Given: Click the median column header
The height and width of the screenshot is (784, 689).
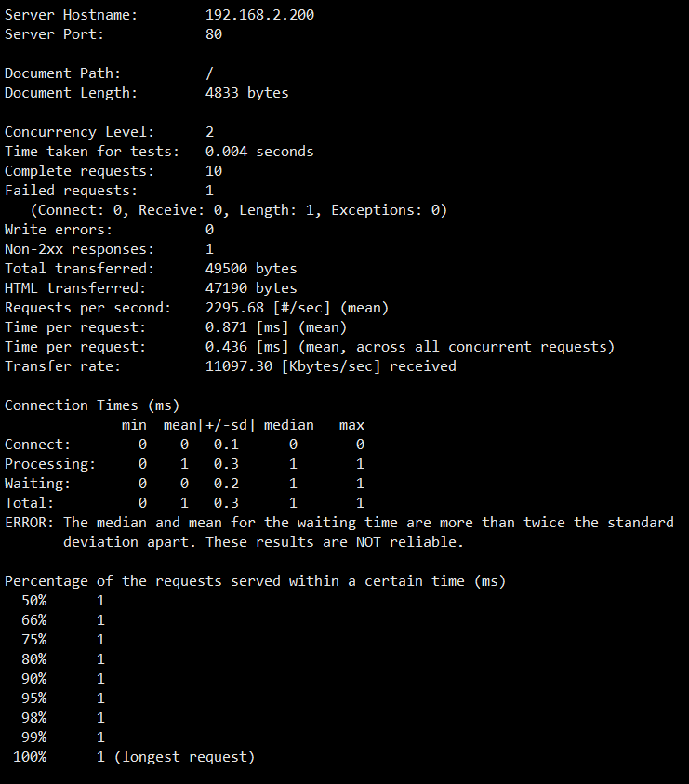Looking at the screenshot, I should click(288, 424).
